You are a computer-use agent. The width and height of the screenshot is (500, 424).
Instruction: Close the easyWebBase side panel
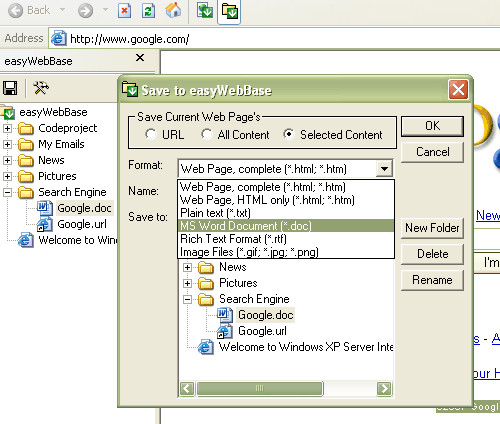pos(140,58)
